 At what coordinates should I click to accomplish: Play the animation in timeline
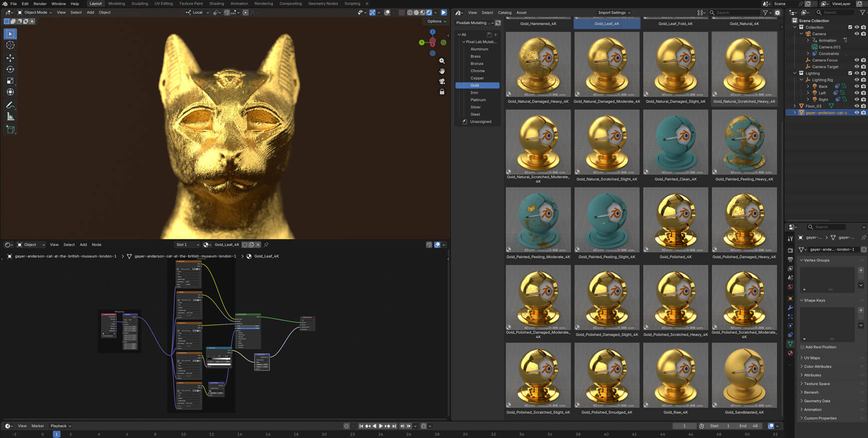click(381, 426)
